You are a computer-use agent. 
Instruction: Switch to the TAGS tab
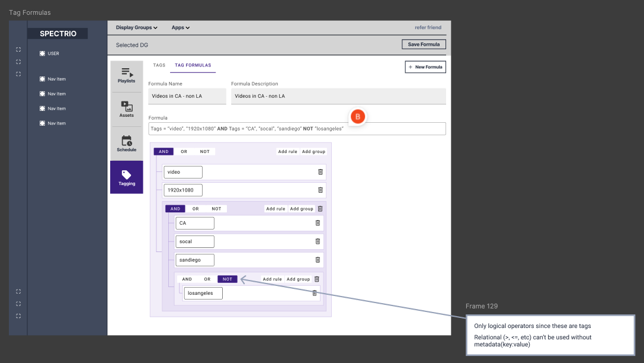[x=159, y=65]
